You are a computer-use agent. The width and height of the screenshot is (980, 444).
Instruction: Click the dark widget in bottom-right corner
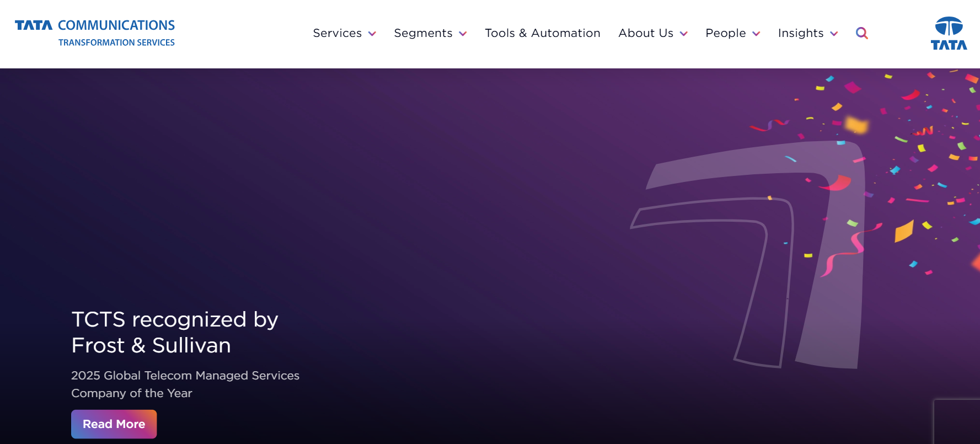(956, 422)
